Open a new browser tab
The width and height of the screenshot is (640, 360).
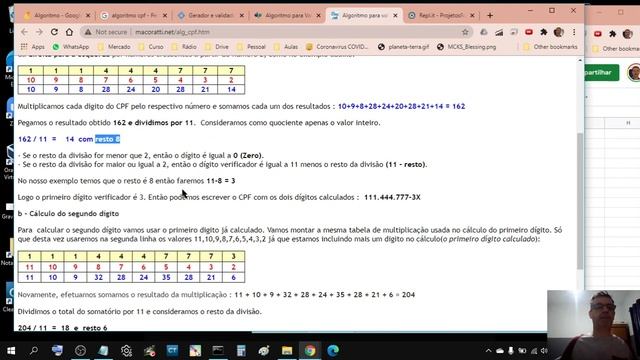point(490,16)
